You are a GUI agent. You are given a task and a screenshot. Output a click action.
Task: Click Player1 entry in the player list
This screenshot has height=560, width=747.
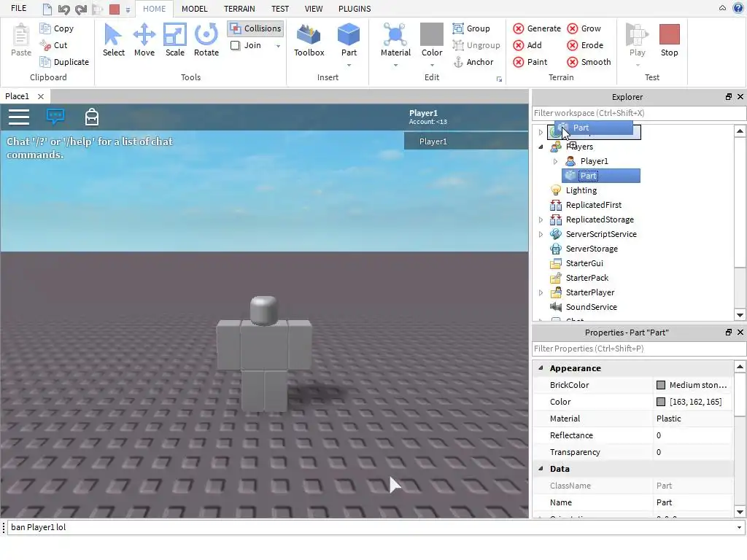pyautogui.click(x=466, y=141)
